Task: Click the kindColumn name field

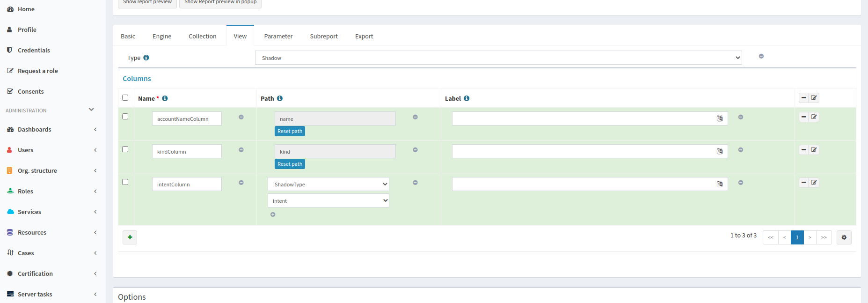Action: click(187, 151)
